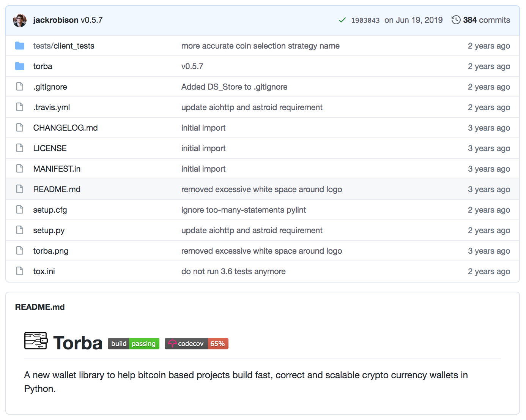Open jackrobison's profile link
This screenshot has height=420, width=526.
coord(56,20)
